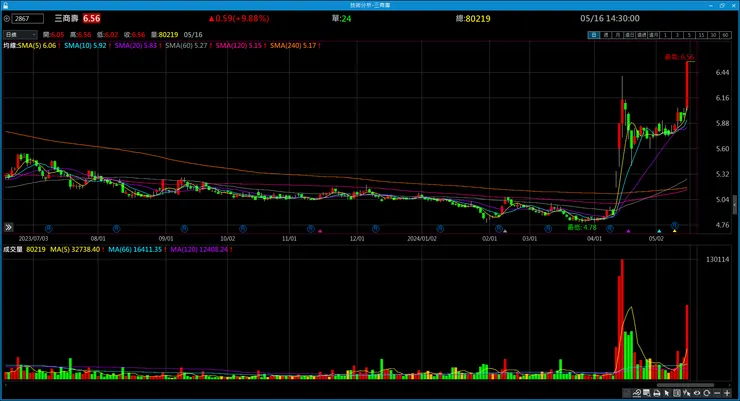
Task: Click the magenta triangle marker on date axis
Action: [x=320, y=231]
